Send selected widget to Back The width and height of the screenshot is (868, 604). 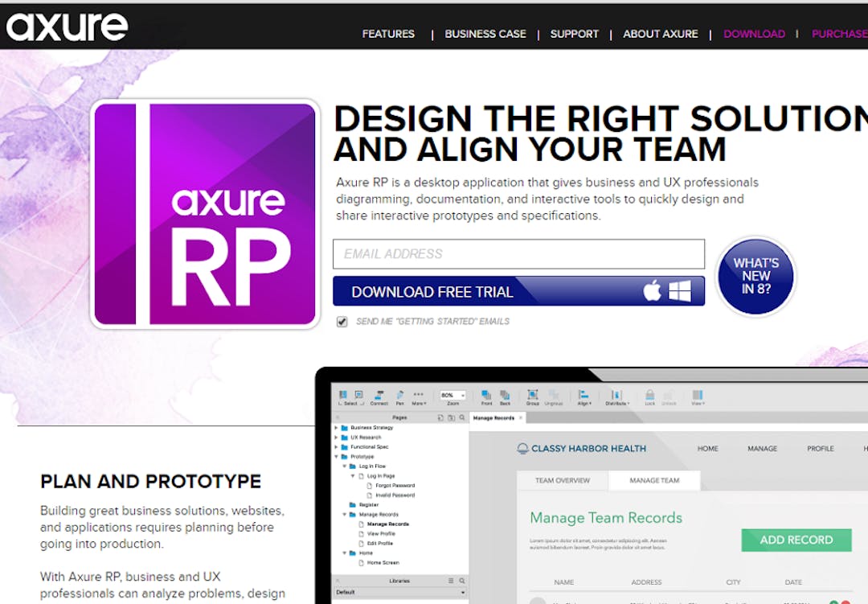coord(506,396)
